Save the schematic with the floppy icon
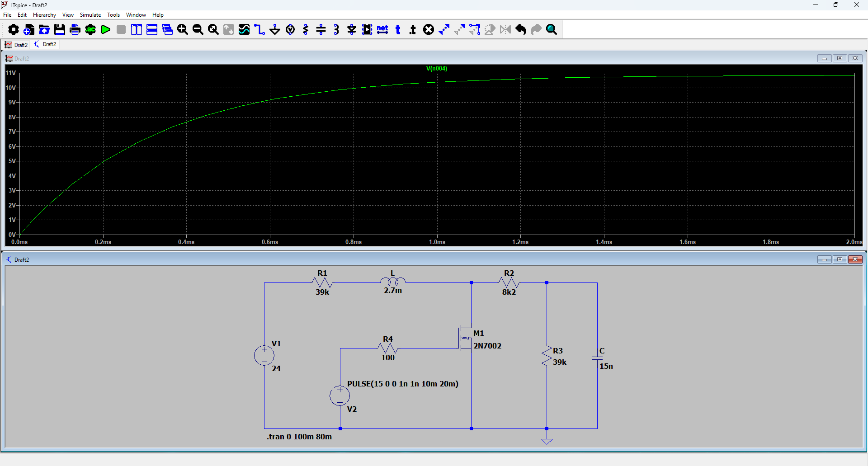This screenshot has height=466, width=868. tap(60, 30)
